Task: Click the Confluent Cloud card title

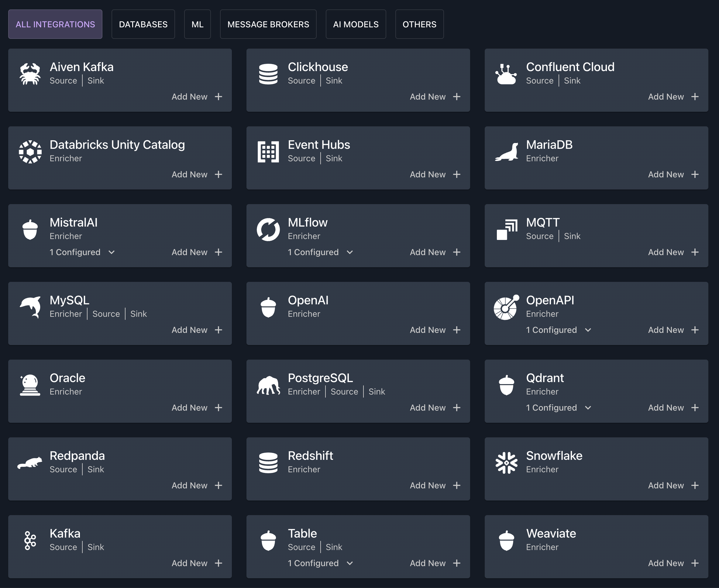Action: (x=570, y=67)
